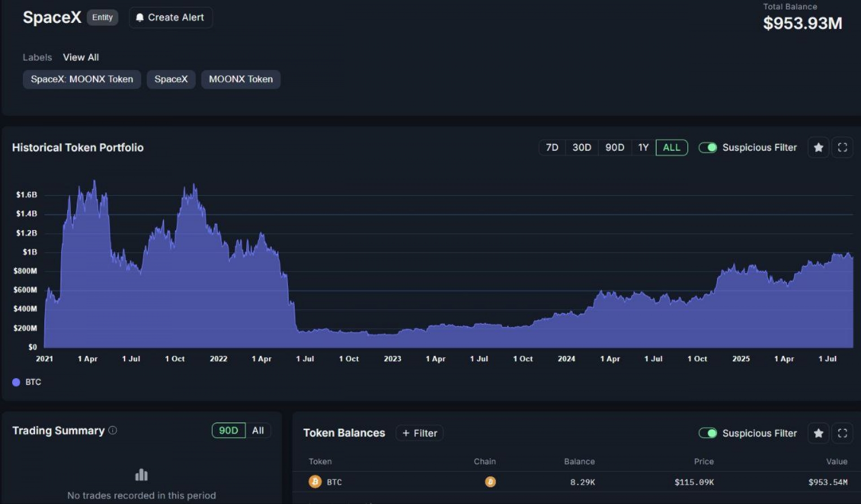Viewport: 861px width, 504px height.
Task: Toggle Suspicious Filter in Token Balances
Action: point(708,433)
